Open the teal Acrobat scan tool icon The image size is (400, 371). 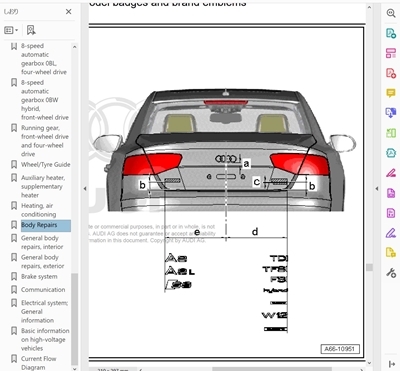click(391, 153)
